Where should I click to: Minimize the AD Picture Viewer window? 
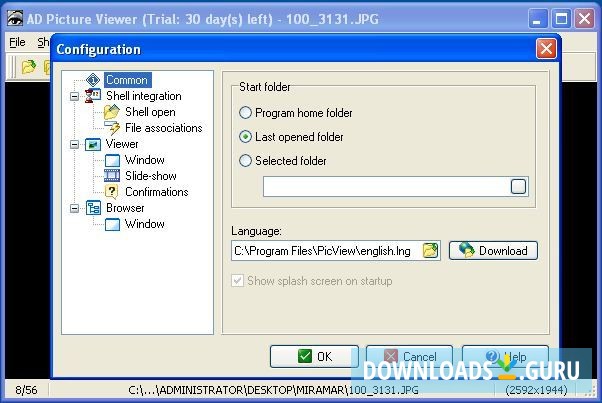pos(538,18)
